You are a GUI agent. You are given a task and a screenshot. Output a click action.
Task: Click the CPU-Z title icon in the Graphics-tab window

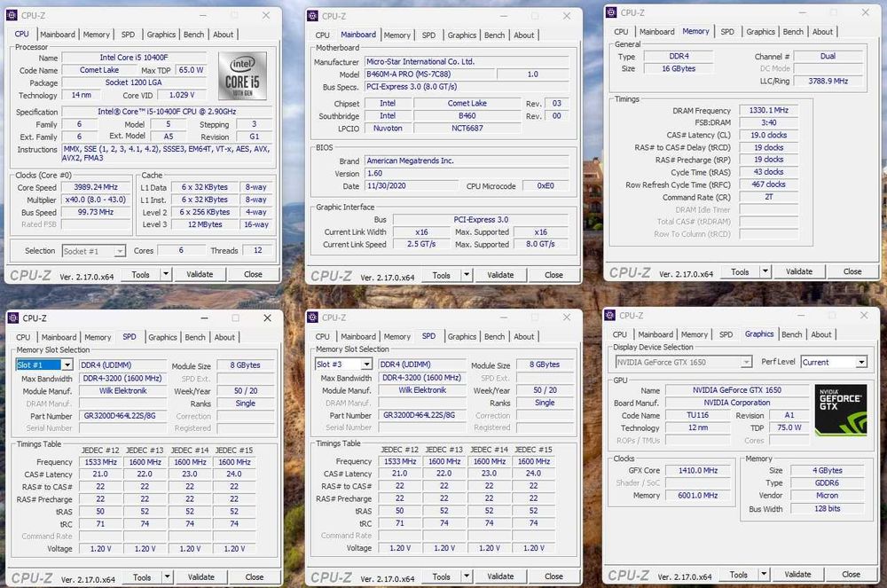(610, 315)
